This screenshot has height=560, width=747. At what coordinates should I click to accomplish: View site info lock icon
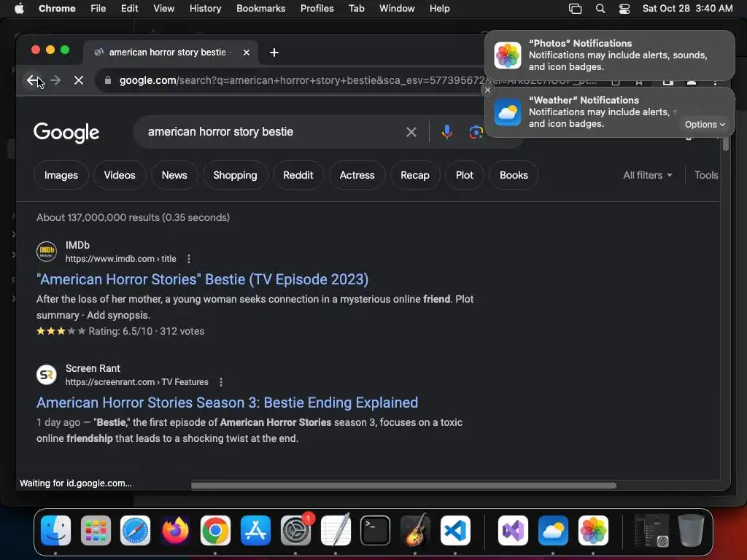pyautogui.click(x=108, y=80)
